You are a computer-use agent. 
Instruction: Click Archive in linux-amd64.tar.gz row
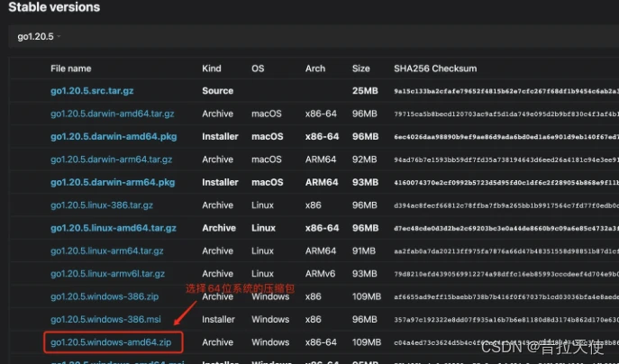[x=219, y=228]
